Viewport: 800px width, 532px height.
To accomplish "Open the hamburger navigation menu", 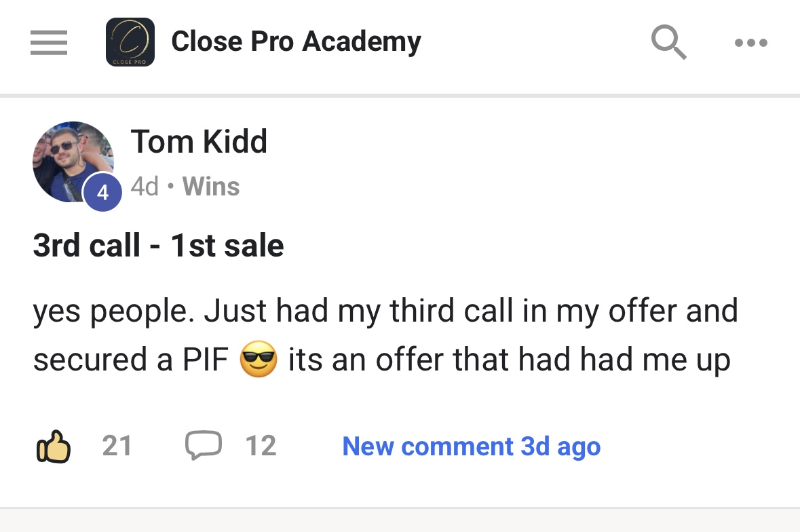I will pyautogui.click(x=49, y=42).
